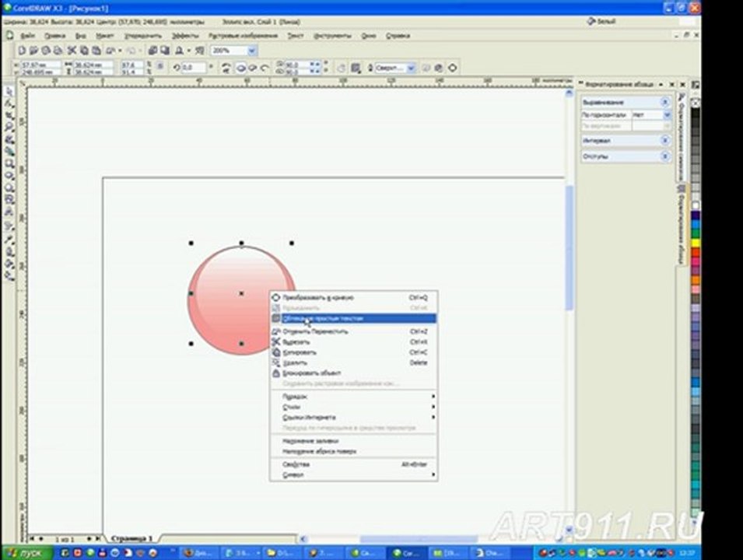Select the Polygon tool in toolbox
The width and height of the screenshot is (743, 560).
pos(9,188)
